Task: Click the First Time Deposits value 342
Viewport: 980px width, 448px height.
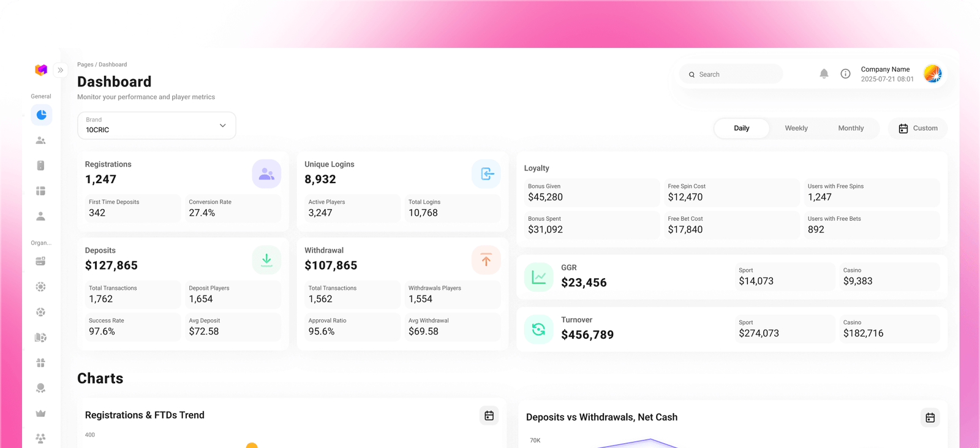Action: tap(97, 213)
